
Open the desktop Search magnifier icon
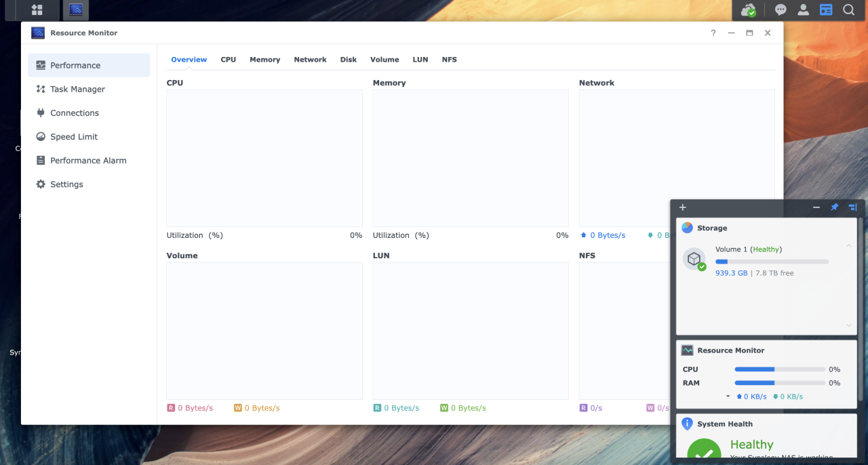tap(848, 10)
